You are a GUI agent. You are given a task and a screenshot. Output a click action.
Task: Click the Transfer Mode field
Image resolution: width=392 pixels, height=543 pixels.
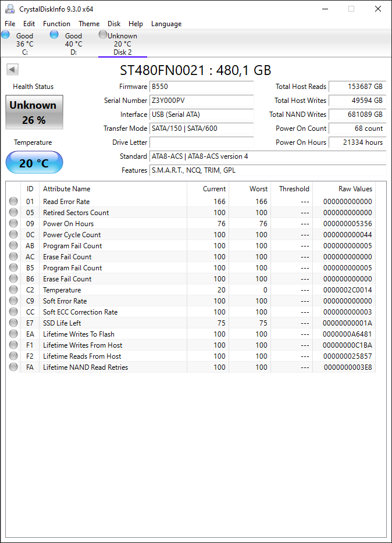[x=202, y=128]
